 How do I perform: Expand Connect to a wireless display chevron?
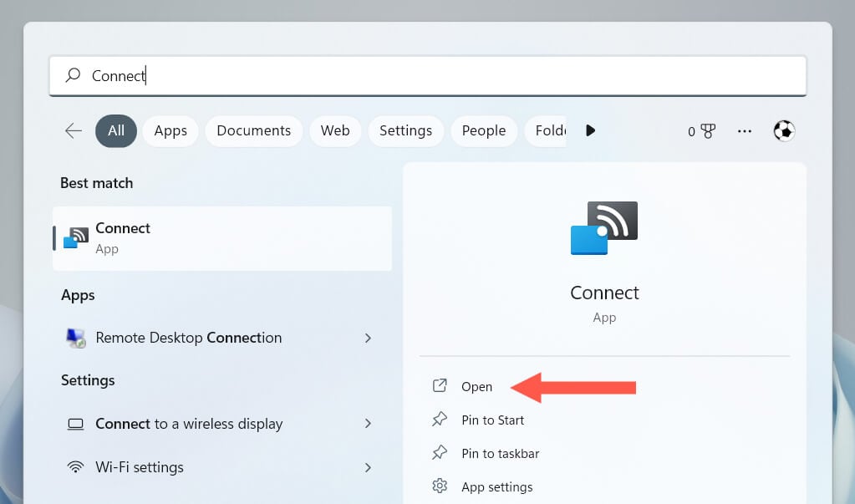[x=368, y=424]
